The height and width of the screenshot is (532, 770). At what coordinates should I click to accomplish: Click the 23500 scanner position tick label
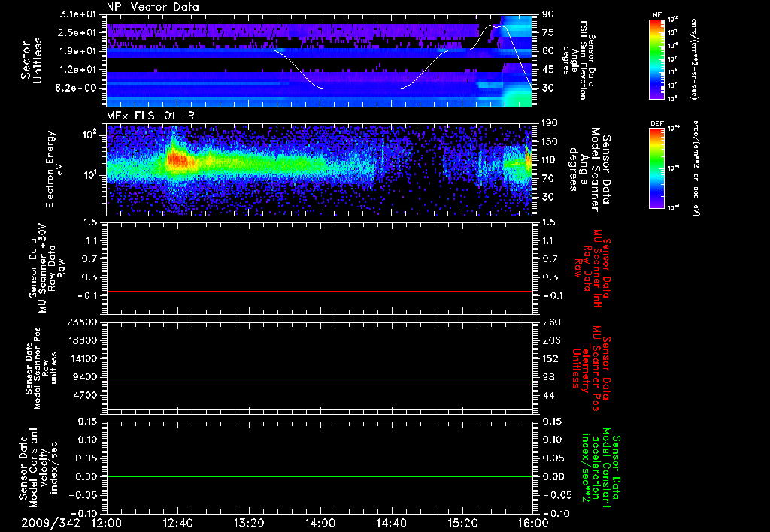click(x=81, y=322)
